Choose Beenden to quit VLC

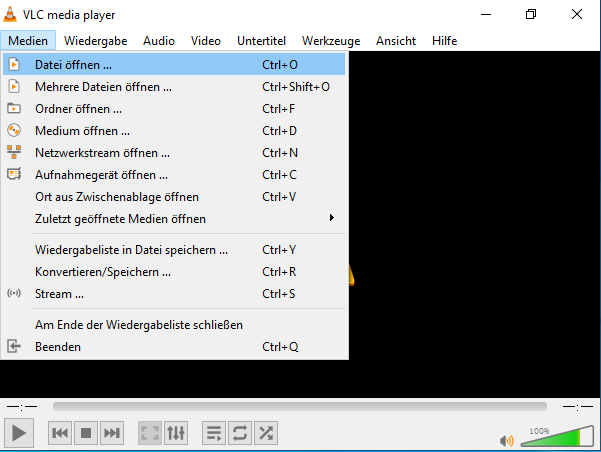(174, 347)
